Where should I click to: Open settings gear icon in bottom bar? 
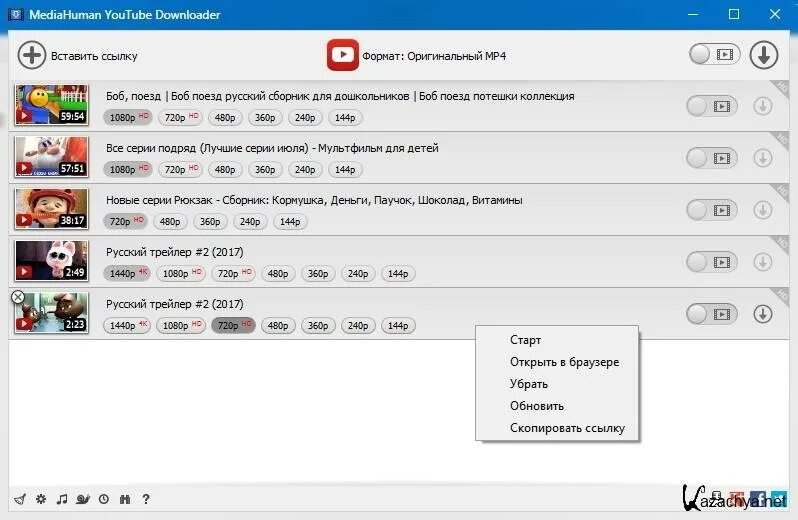tap(41, 499)
